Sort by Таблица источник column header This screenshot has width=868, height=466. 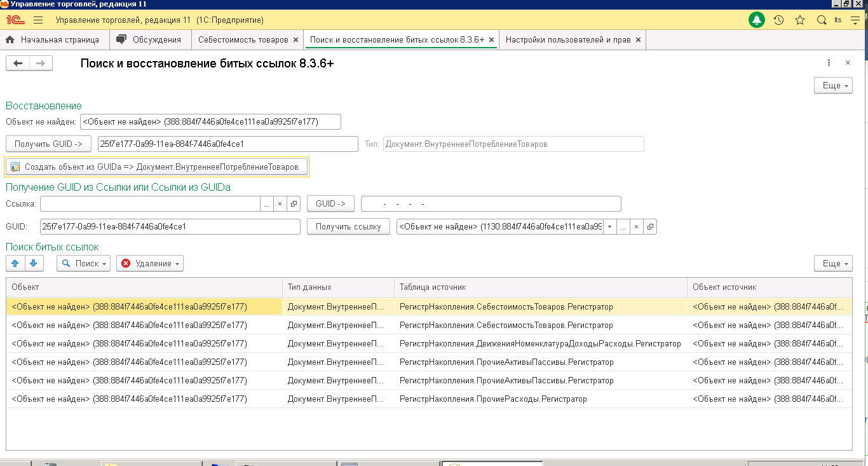[x=541, y=287]
